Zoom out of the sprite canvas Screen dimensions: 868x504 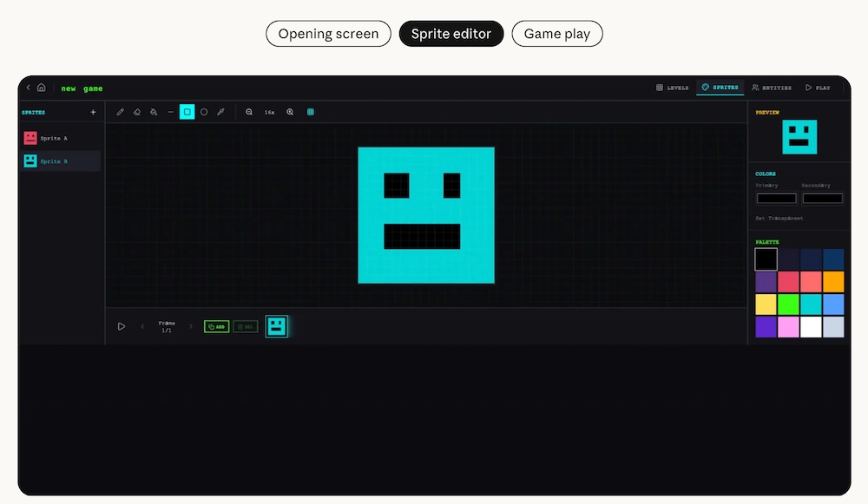coord(249,112)
